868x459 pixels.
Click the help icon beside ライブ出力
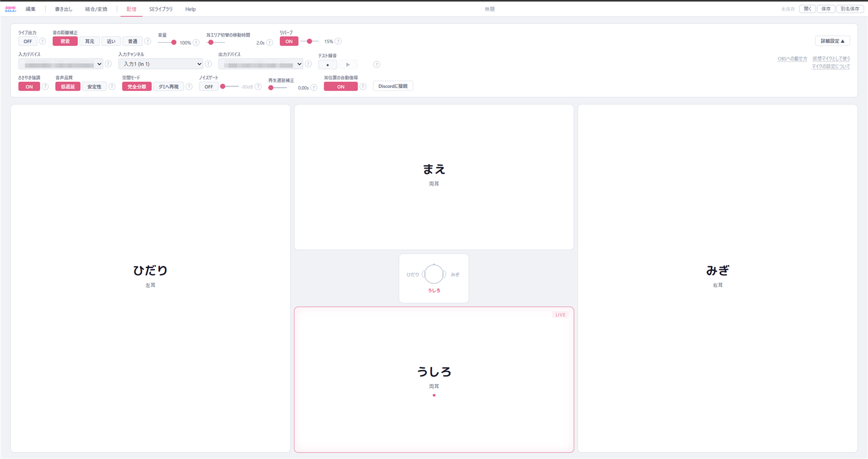pyautogui.click(x=42, y=41)
